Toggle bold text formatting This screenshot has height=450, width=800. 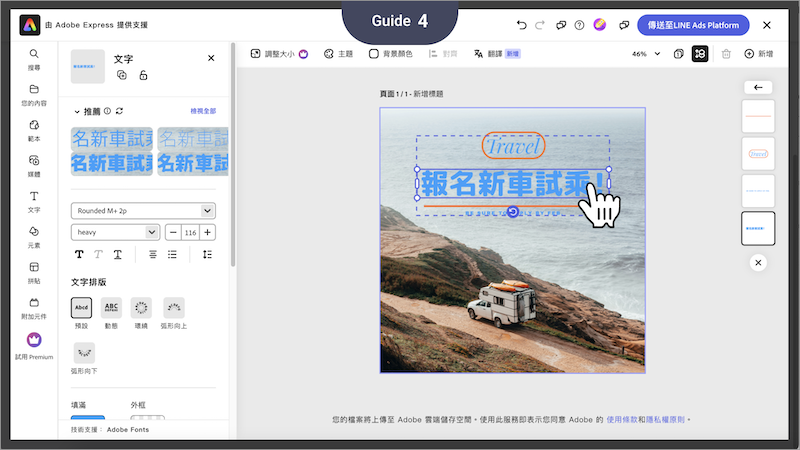[80, 255]
